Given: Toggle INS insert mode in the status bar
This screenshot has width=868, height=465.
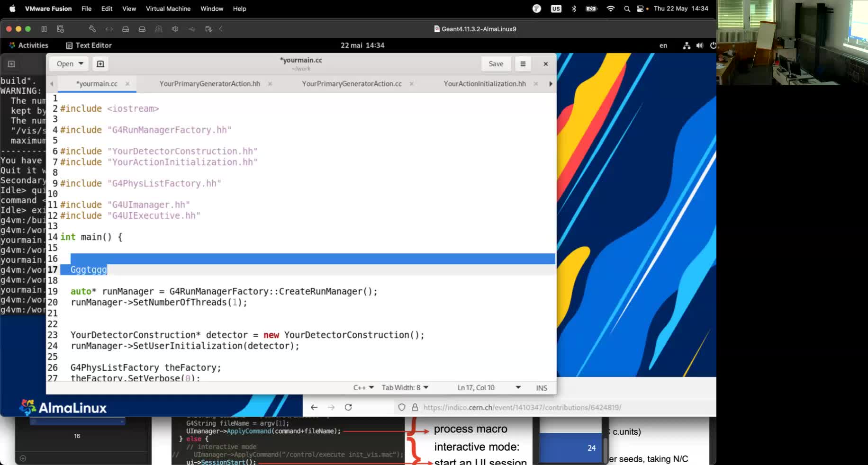Looking at the screenshot, I should click(x=541, y=387).
